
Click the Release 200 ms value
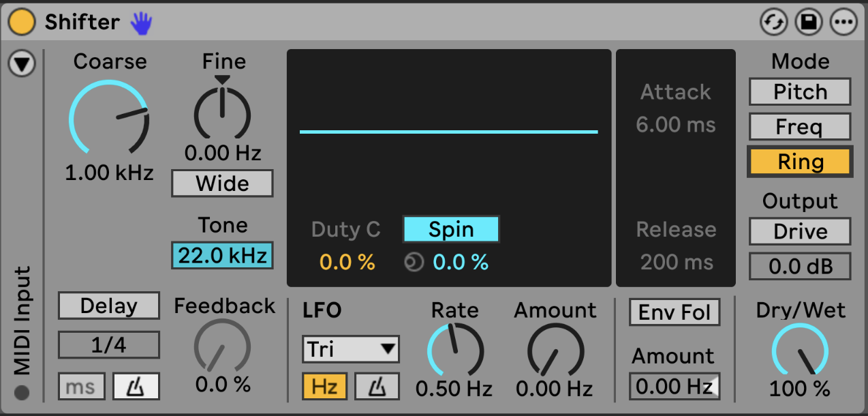tap(677, 262)
